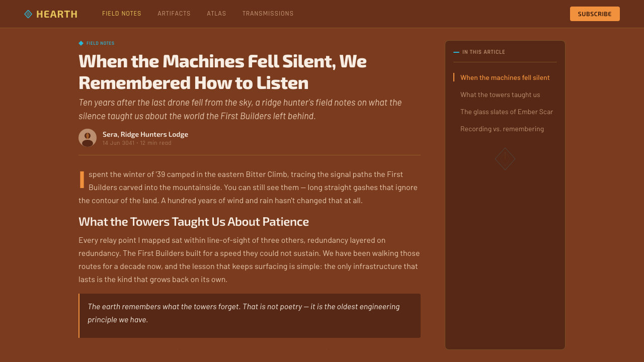Viewport: 644px width, 362px height.
Task: Jump to 'What the towers taught us'
Action: click(500, 95)
